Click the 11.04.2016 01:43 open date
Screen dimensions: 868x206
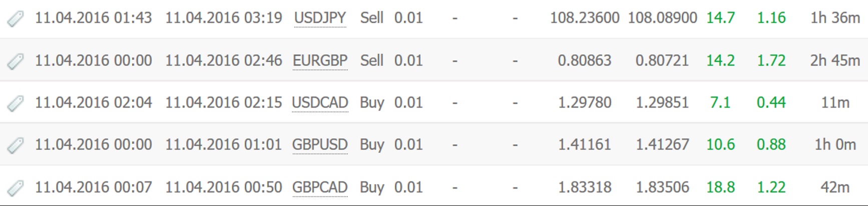tap(93, 18)
